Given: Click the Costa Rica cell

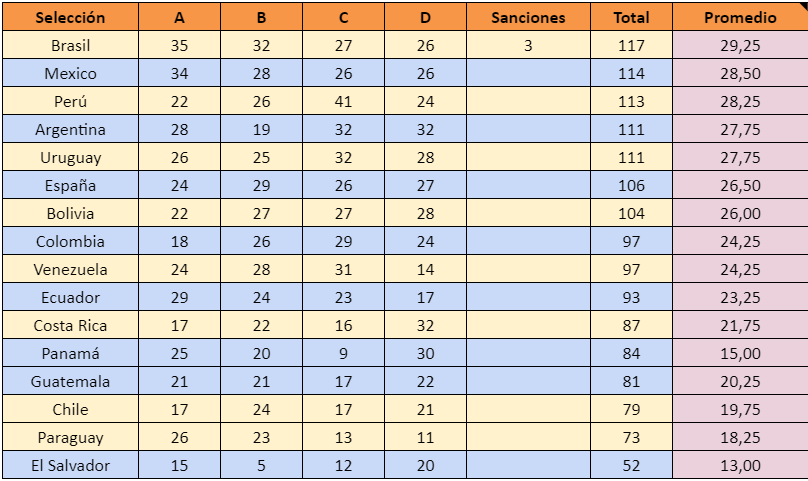Looking at the screenshot, I should [70, 325].
